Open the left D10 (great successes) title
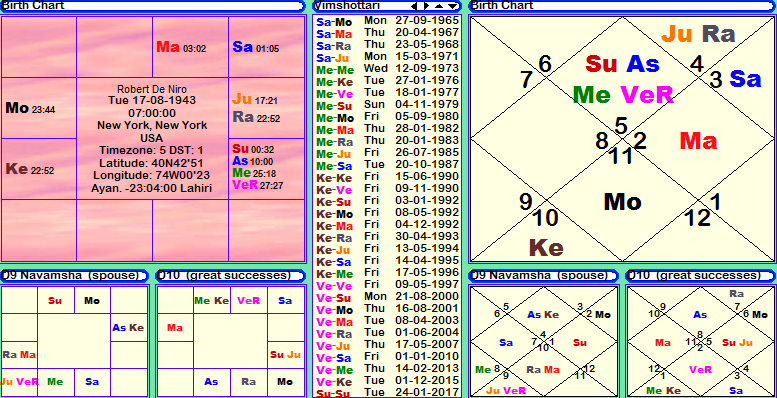Image resolution: width=777 pixels, height=398 pixels. click(224, 275)
